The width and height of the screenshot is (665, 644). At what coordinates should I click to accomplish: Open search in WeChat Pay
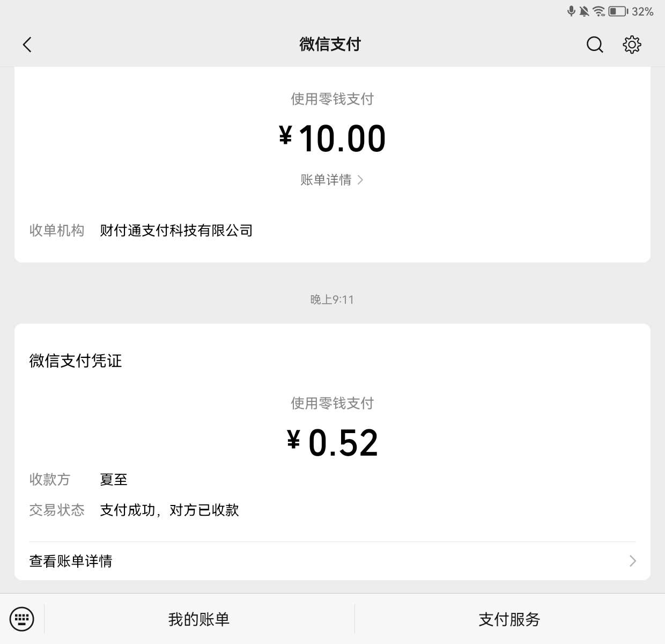coord(595,45)
